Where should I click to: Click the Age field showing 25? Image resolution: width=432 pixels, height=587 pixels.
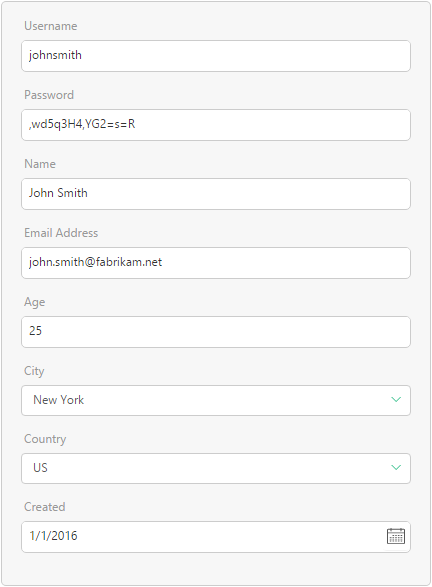click(216, 332)
